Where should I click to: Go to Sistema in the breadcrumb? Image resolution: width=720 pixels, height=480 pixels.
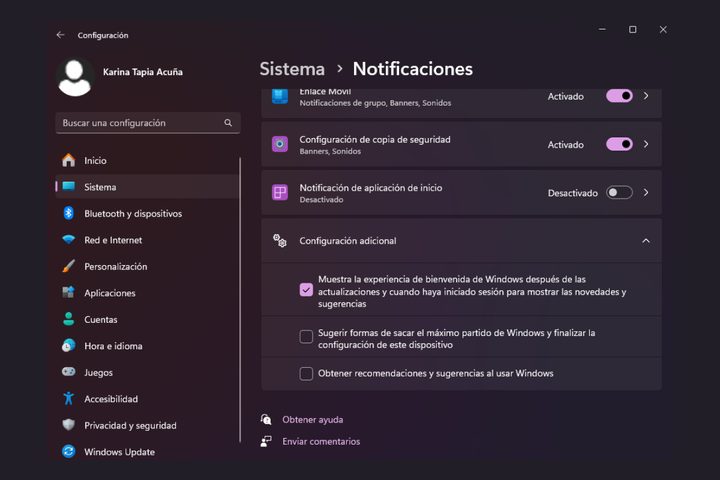(292, 69)
